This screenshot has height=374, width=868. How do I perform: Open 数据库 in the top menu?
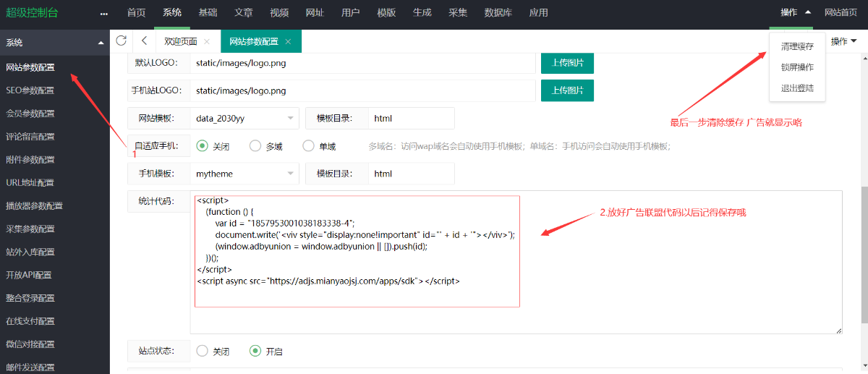coord(498,12)
